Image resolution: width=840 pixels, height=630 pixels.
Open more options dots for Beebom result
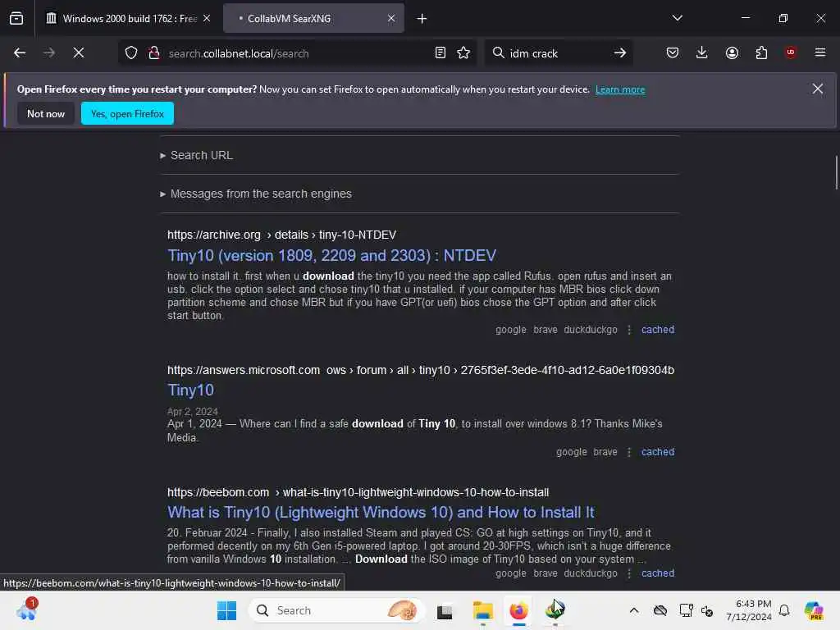pos(629,573)
